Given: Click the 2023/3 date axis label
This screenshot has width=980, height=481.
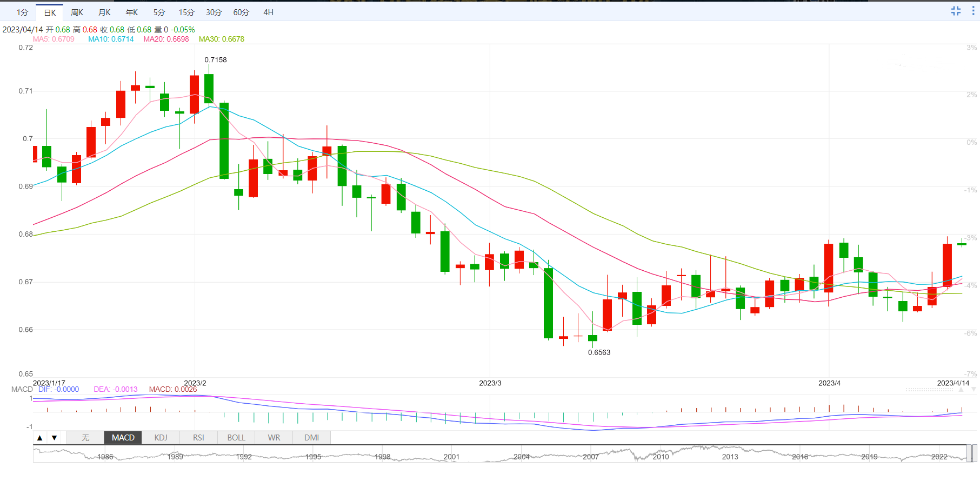Looking at the screenshot, I should 490,383.
